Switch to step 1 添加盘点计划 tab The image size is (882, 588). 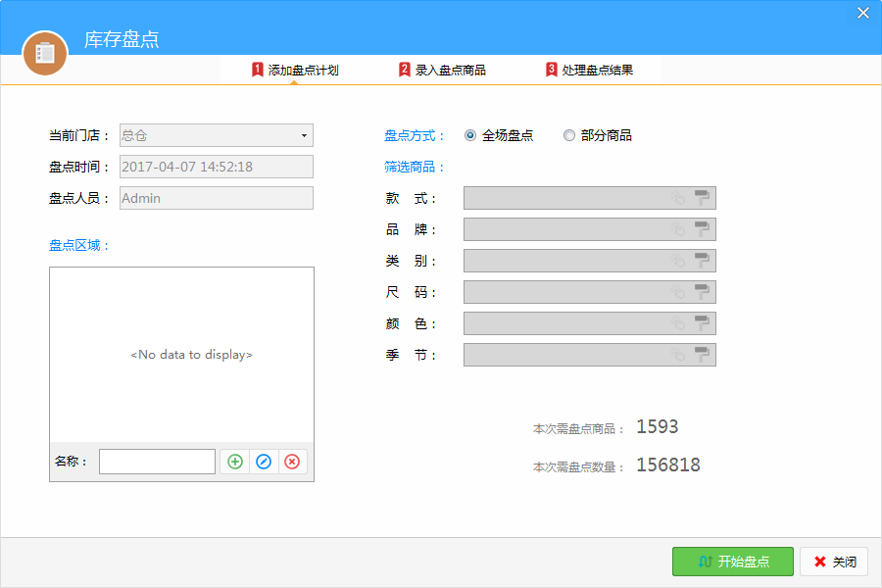(x=295, y=70)
